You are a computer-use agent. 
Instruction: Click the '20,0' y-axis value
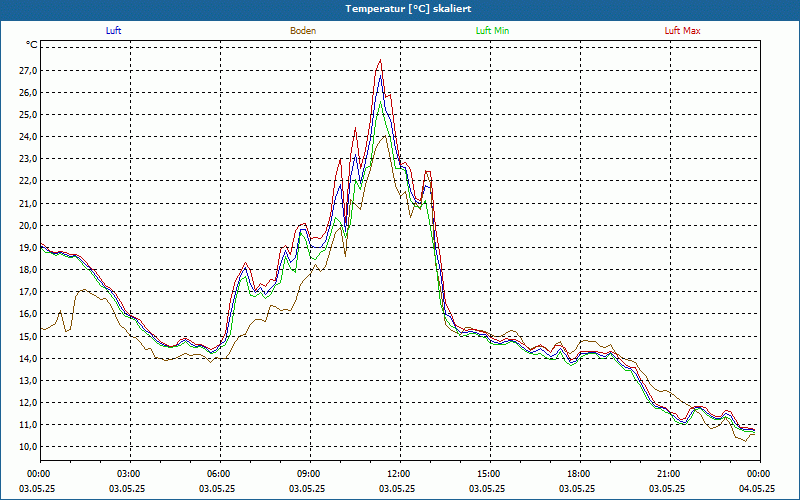(x=28, y=226)
